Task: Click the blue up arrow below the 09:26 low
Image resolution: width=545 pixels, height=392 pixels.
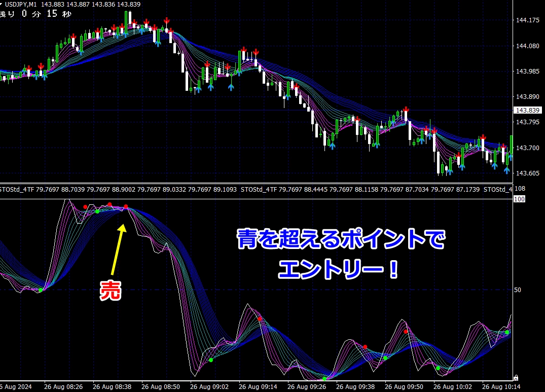Action: click(x=332, y=146)
